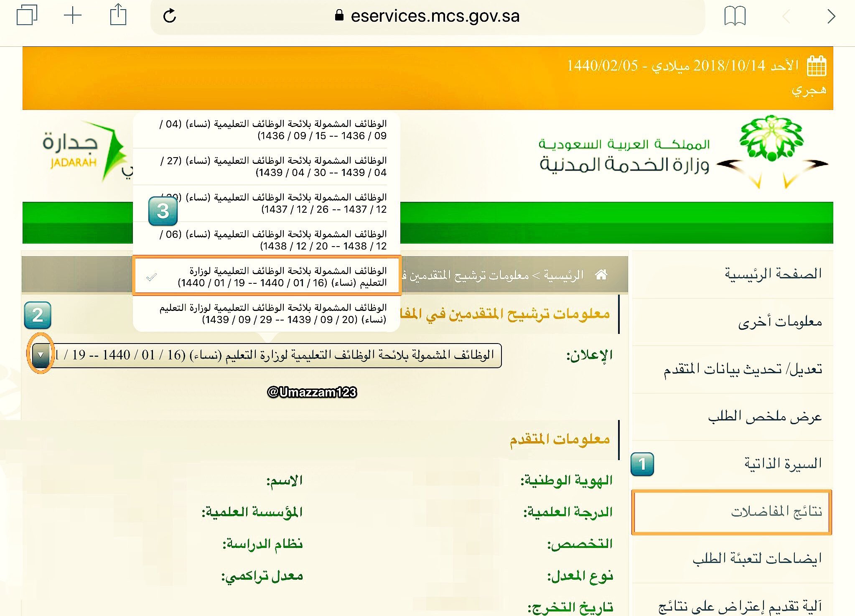Screen dimensions: 855x616
Task: Click تعديل/ تحديث بيانات المتقدم link
Action: 743,369
